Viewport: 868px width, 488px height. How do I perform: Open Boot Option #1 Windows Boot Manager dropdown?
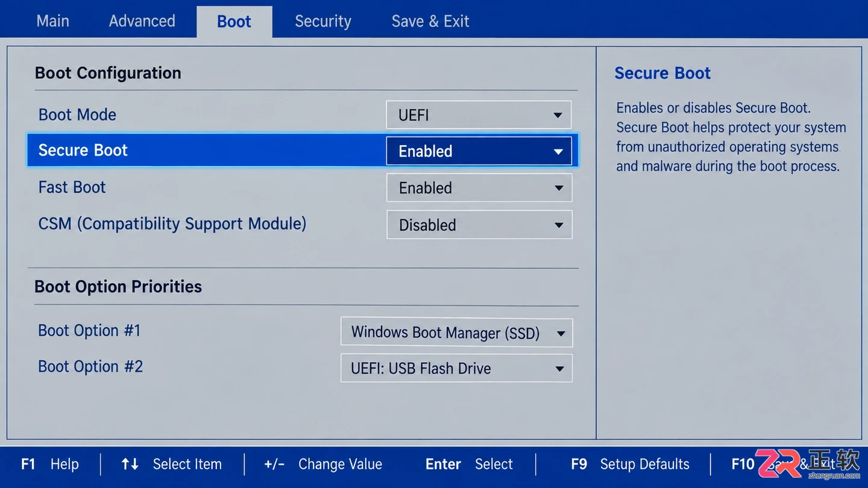pyautogui.click(x=456, y=333)
